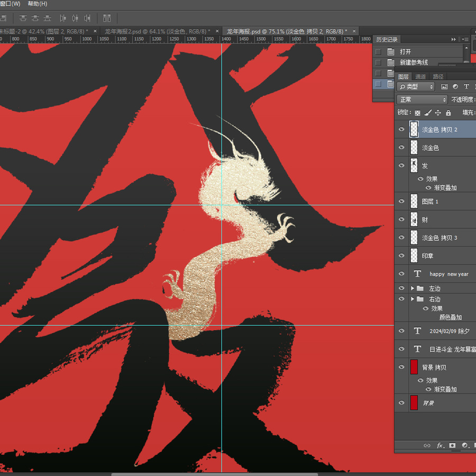The image size is (476, 476).
Task: Lock all with the padlock icon
Action: tap(448, 113)
